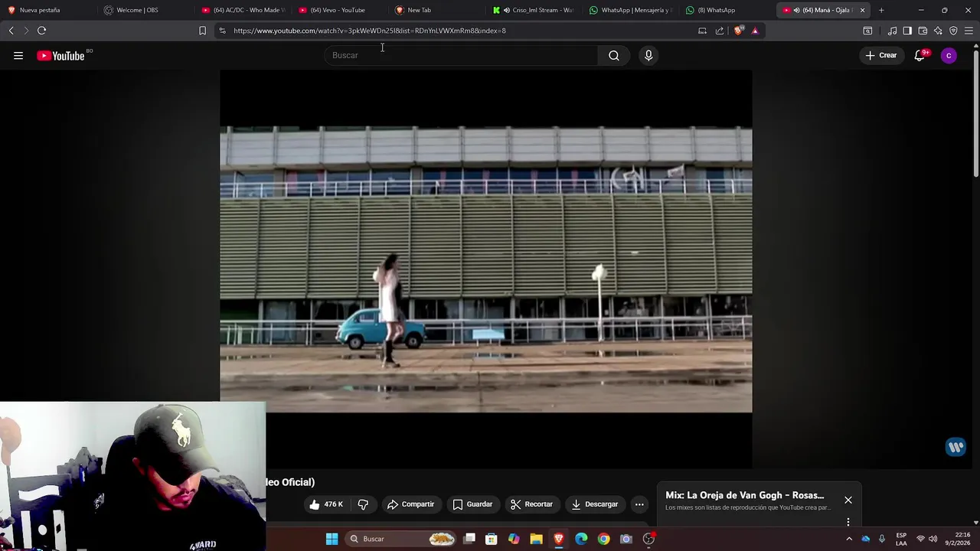Click the Recortar clip button
The image size is (980, 551).
point(531,504)
